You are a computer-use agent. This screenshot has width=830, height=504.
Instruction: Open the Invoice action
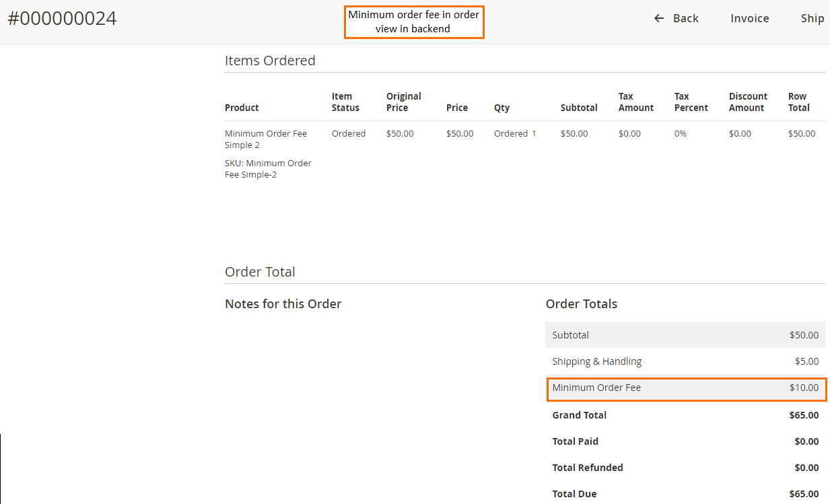(749, 18)
